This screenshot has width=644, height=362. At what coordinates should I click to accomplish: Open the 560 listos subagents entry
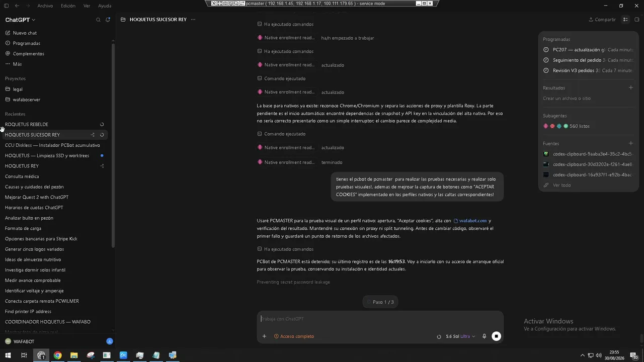566,126
